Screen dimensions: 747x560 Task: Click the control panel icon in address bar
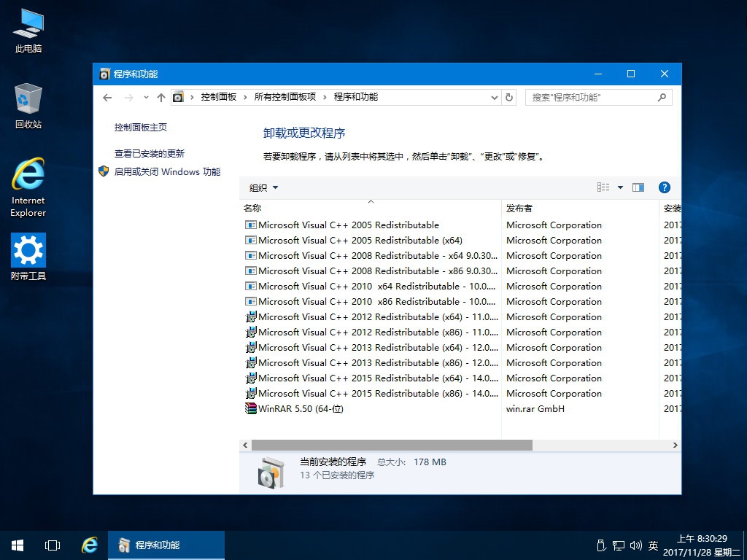(178, 97)
